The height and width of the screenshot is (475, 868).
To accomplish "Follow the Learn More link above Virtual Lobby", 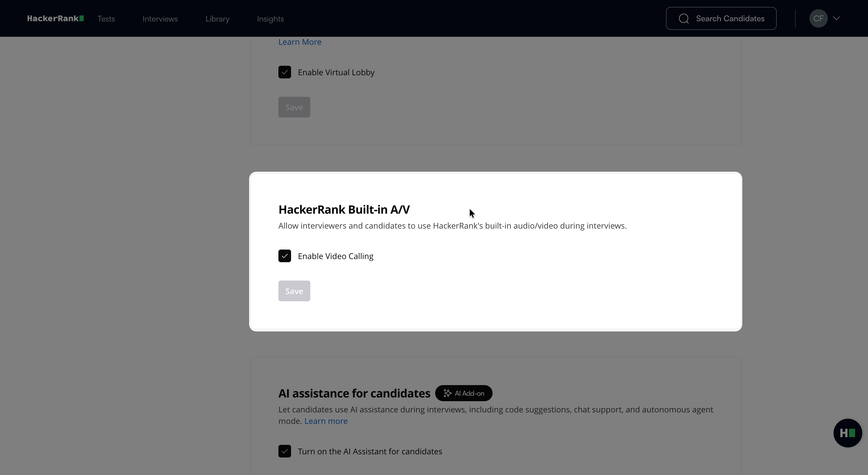I will [300, 42].
